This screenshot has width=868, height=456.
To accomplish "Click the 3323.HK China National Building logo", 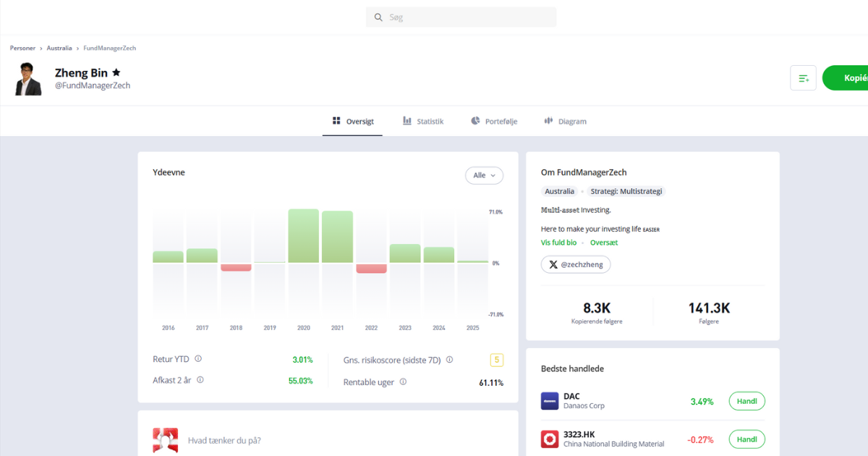I will [x=550, y=439].
